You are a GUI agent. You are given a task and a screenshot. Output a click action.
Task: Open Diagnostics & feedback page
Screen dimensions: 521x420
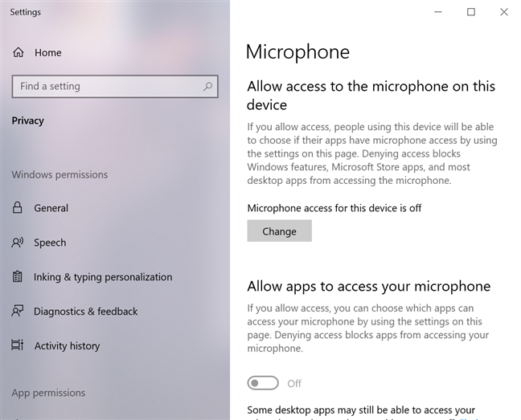point(86,311)
